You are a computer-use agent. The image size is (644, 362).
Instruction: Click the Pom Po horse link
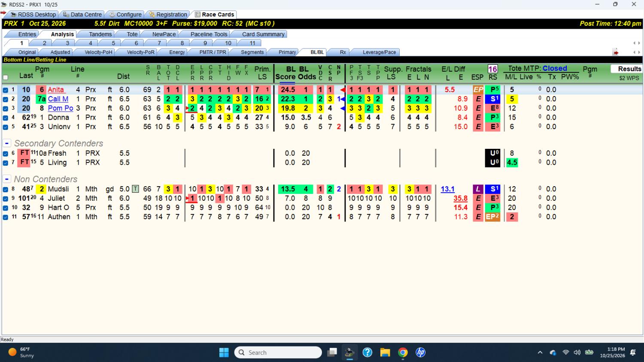61,108
